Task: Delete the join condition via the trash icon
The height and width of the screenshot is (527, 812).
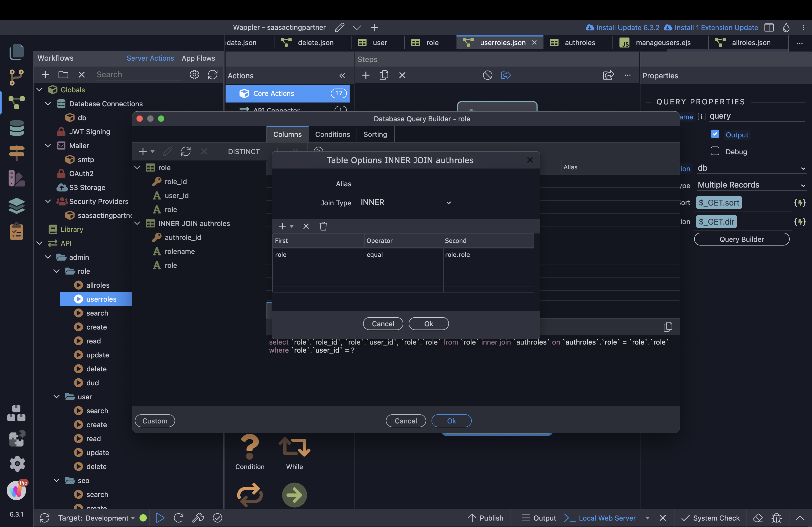Action: coord(323,226)
